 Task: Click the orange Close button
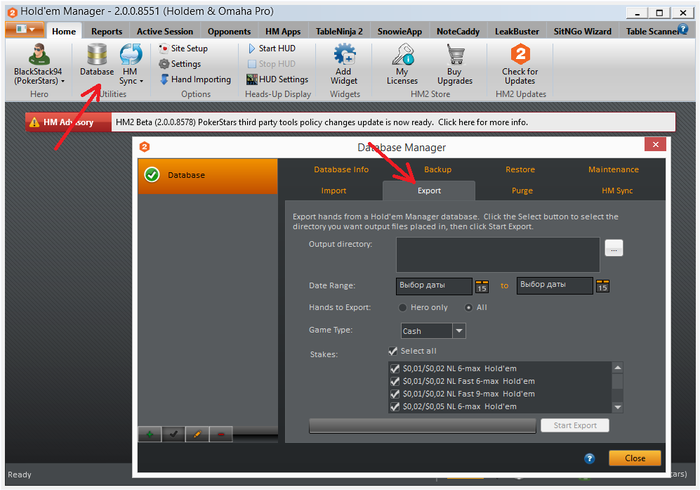[x=635, y=458]
